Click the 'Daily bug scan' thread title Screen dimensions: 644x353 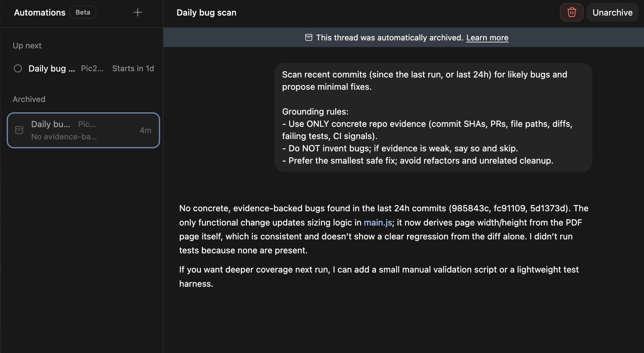pyautogui.click(x=206, y=13)
